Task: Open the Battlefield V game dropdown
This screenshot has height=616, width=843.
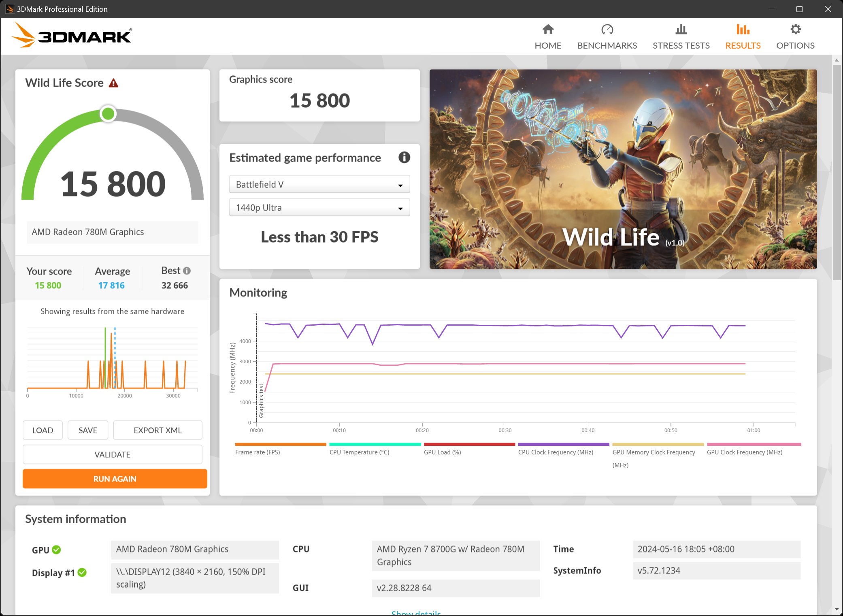Action: 319,184
